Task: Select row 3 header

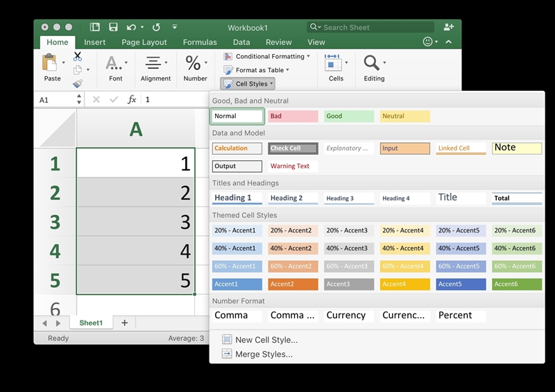Action: pyautogui.click(x=55, y=222)
